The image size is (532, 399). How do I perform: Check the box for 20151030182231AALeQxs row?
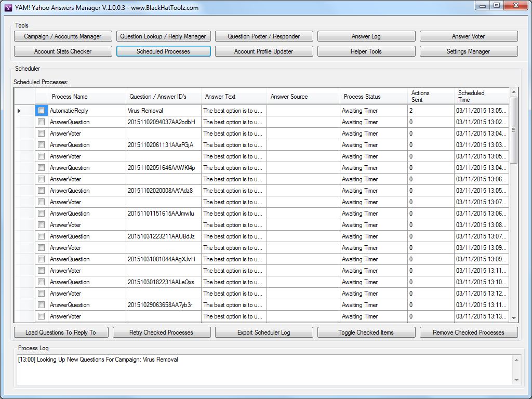pos(42,282)
